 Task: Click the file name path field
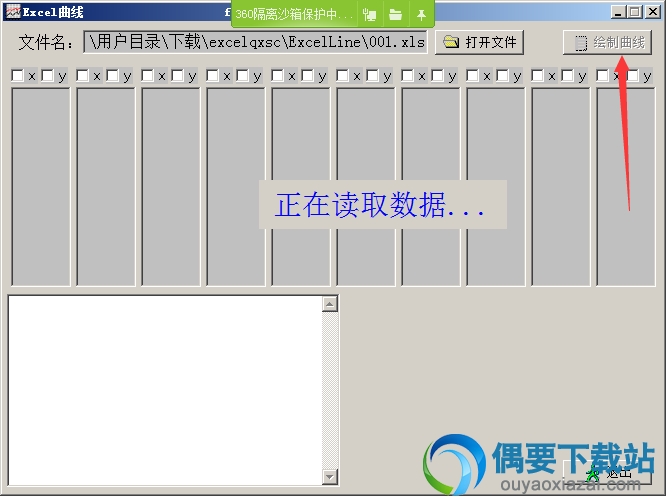255,42
